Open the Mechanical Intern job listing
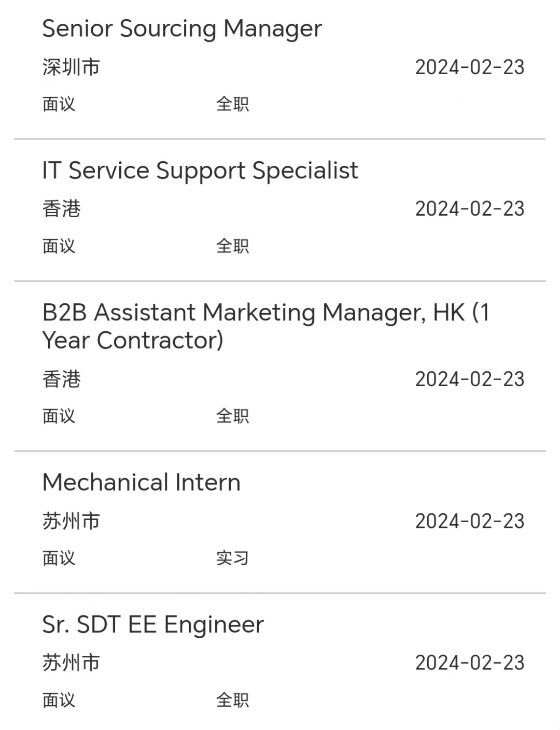Screen dimensions: 560x730 pyautogui.click(x=280, y=522)
